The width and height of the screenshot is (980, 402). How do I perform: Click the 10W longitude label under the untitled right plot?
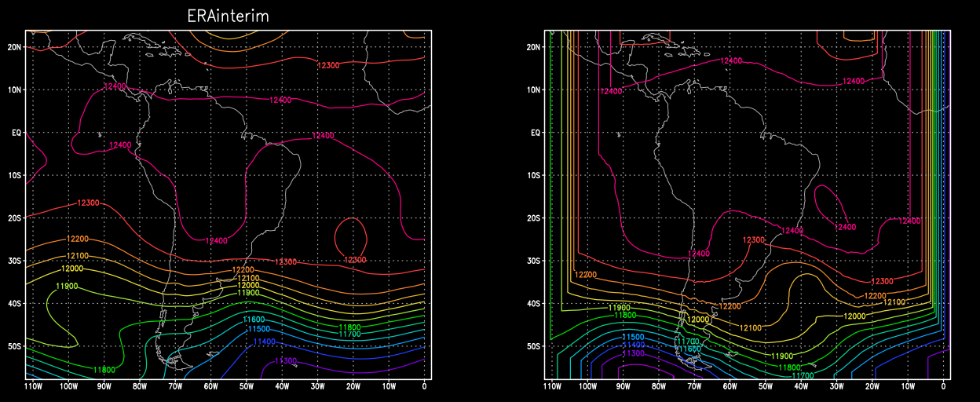909,386
